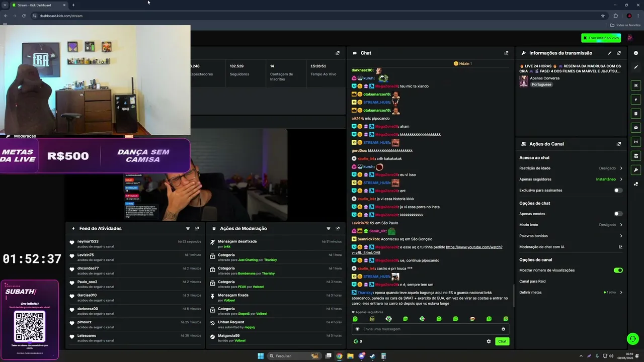Click the browser address bar

pos(317,16)
